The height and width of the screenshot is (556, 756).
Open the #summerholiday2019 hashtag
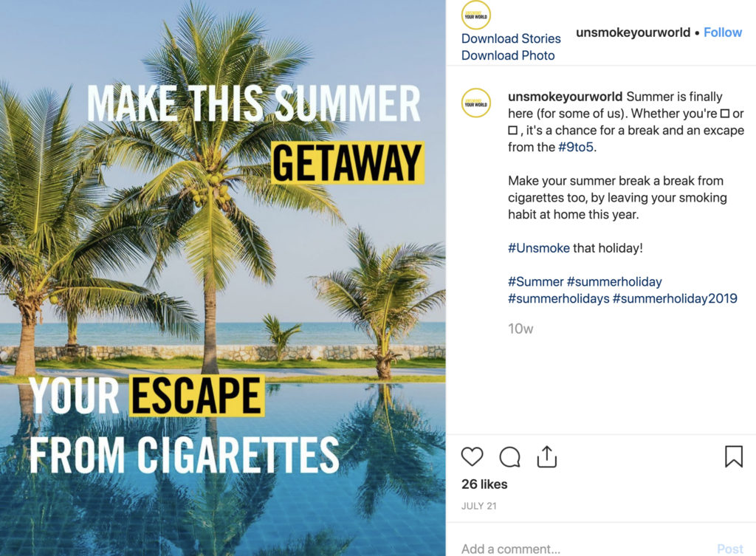pos(675,298)
